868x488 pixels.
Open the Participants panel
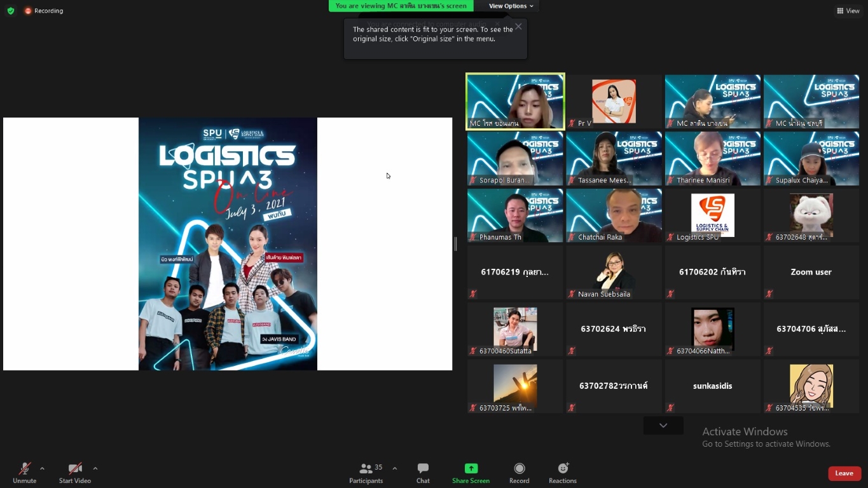tap(366, 472)
